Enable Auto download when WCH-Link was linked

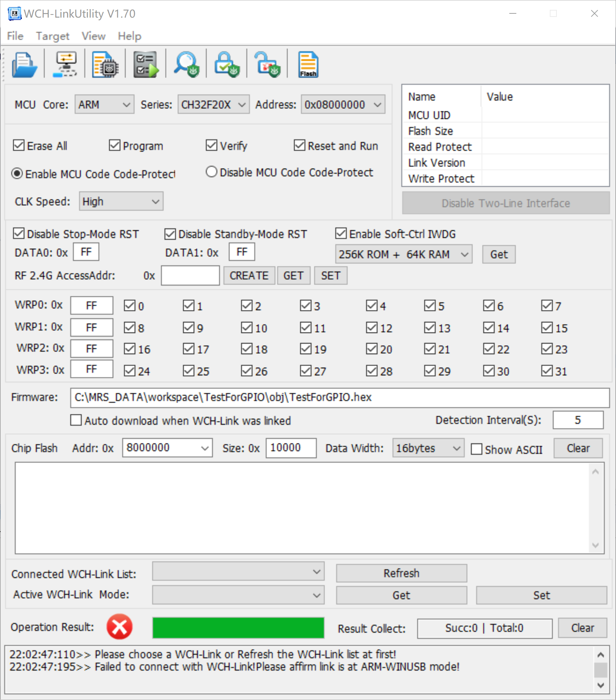(76, 420)
